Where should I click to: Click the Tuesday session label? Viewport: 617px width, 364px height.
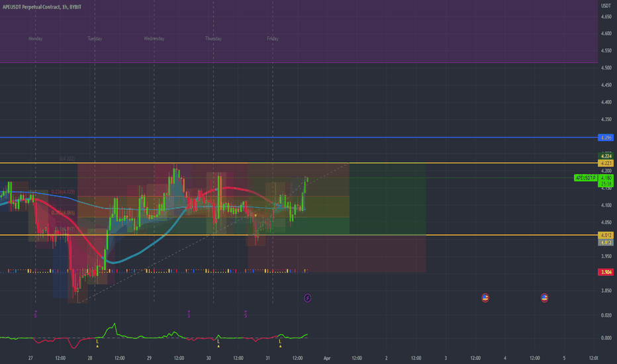pos(95,38)
